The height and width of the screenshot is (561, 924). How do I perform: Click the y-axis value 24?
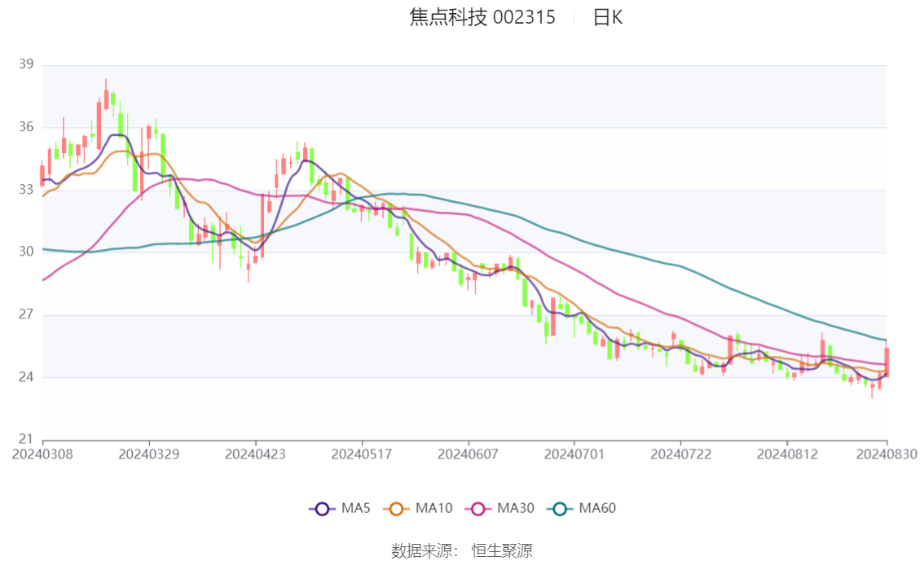(26, 377)
